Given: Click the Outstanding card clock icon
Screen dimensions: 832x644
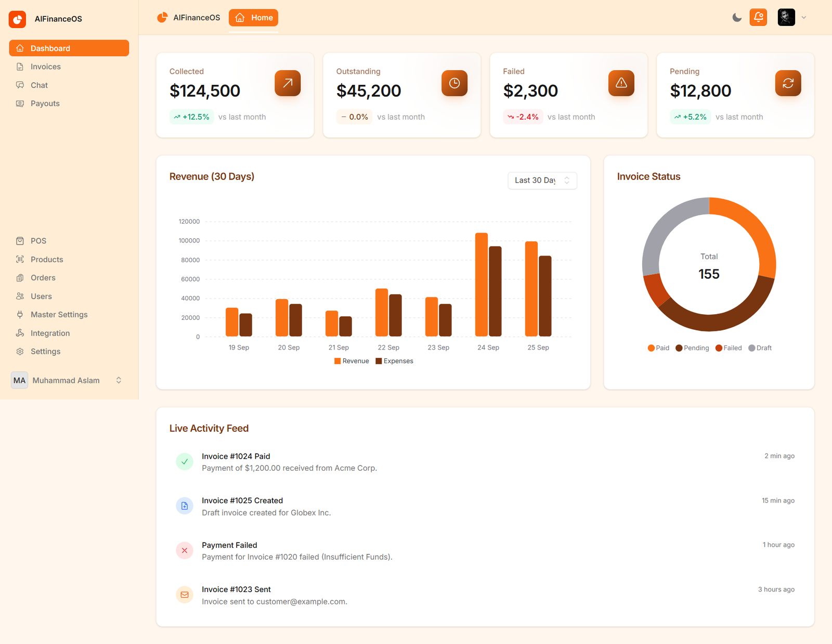Looking at the screenshot, I should tap(454, 83).
